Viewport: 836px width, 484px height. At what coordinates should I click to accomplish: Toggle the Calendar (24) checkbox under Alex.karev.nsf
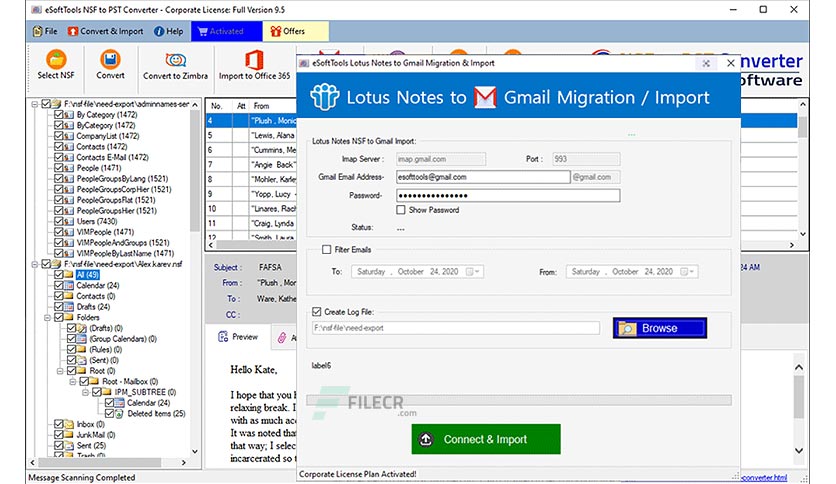(59, 285)
